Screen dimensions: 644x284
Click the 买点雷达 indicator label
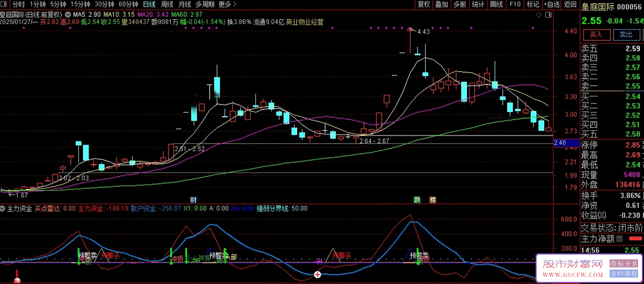[x=55, y=208]
